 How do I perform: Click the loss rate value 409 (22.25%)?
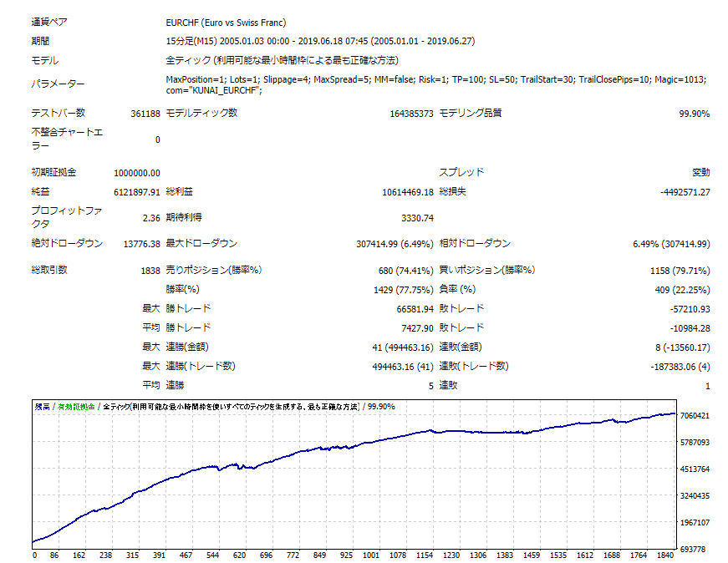point(683,290)
